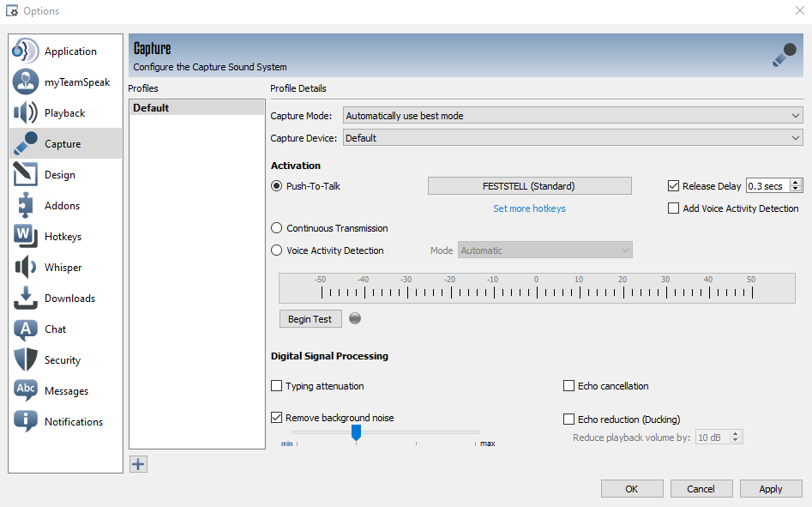
Task: Expand the Capture Mode dropdown
Action: [572, 116]
